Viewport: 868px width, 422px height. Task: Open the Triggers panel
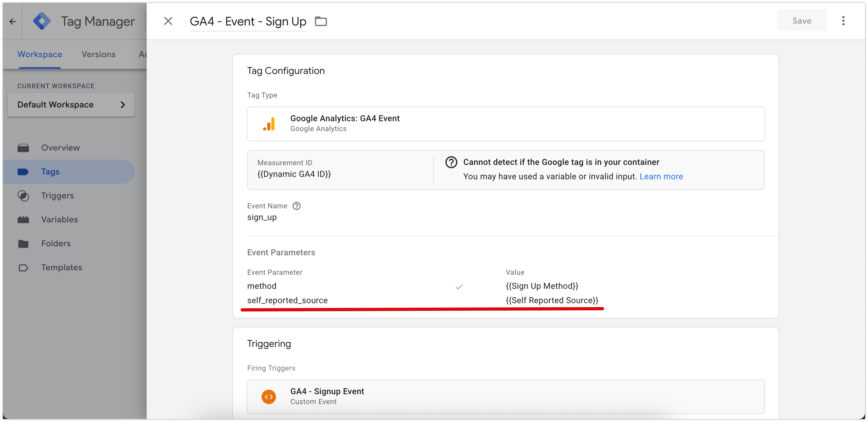(57, 195)
